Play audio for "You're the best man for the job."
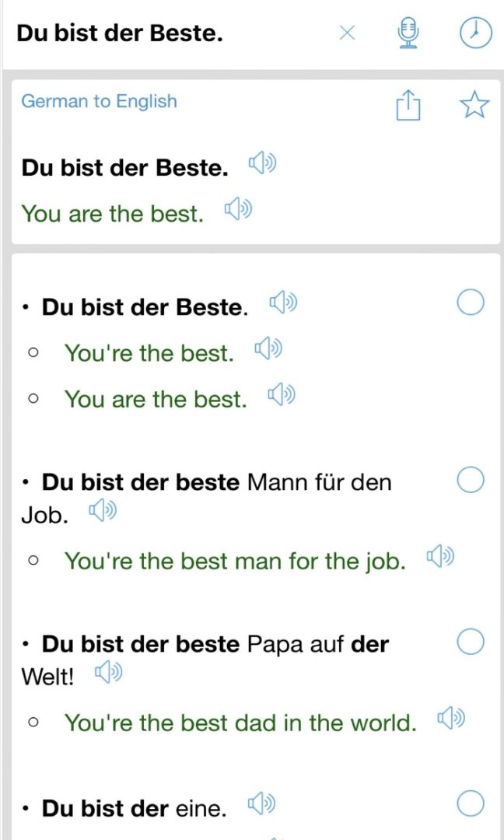The image size is (504, 840). point(440,557)
